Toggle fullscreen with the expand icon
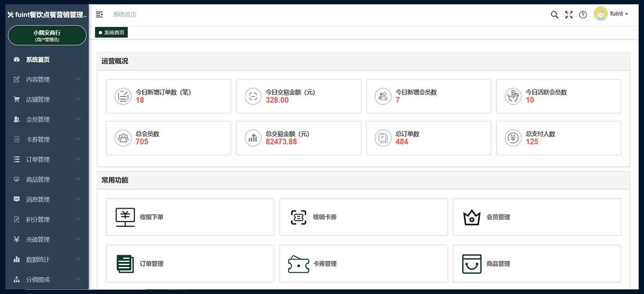Screen dimensions: 644x294 569,14
